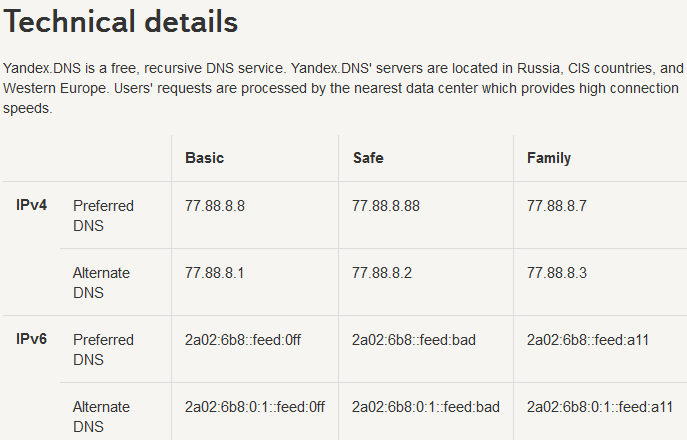Select Safe preferred IPv4 address 77.88.8.88
Viewport: 687px width, 440px height.
point(386,206)
